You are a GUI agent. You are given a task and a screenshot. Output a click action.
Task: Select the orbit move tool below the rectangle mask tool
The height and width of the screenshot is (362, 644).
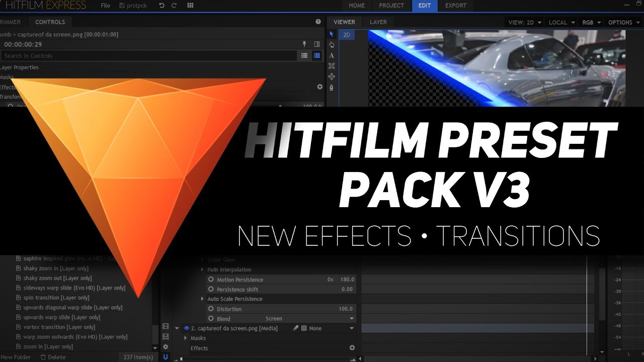332,76
